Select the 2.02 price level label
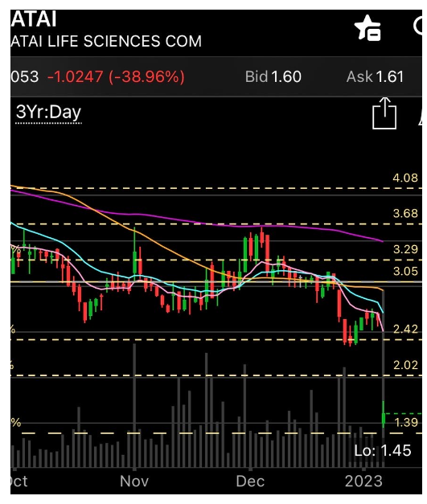Screen dimensions: 427x504 tap(405, 365)
